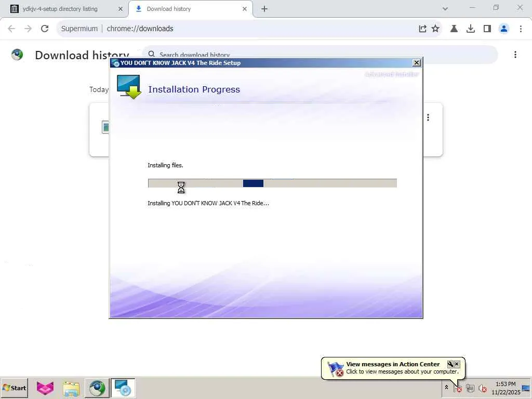532x399 pixels.
Task: Open more options for the downloaded item
Action: (x=428, y=117)
